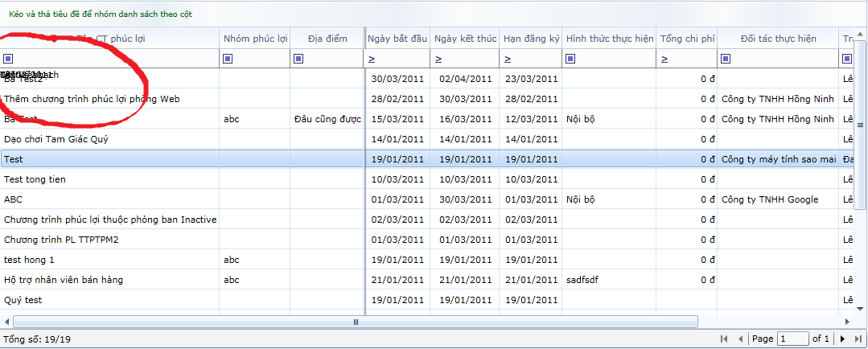Open filter operator for Nhóm phúc lợi column
The height and width of the screenshot is (349, 868).
(x=228, y=58)
